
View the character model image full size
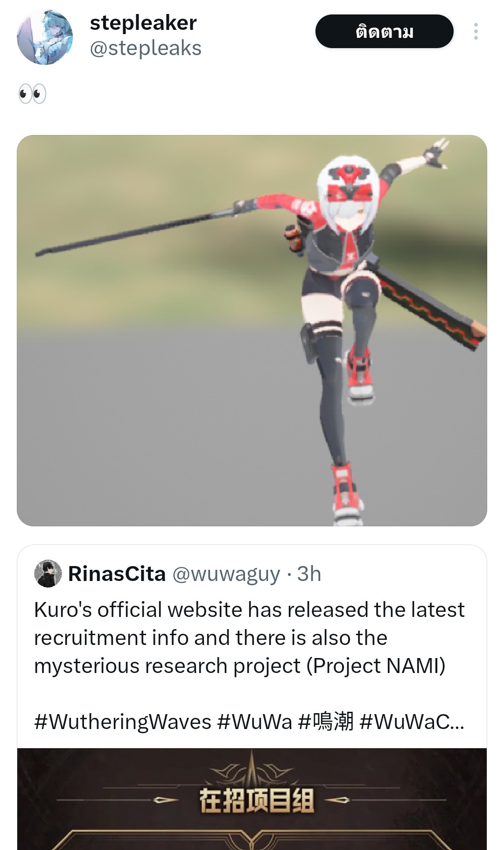(x=252, y=331)
